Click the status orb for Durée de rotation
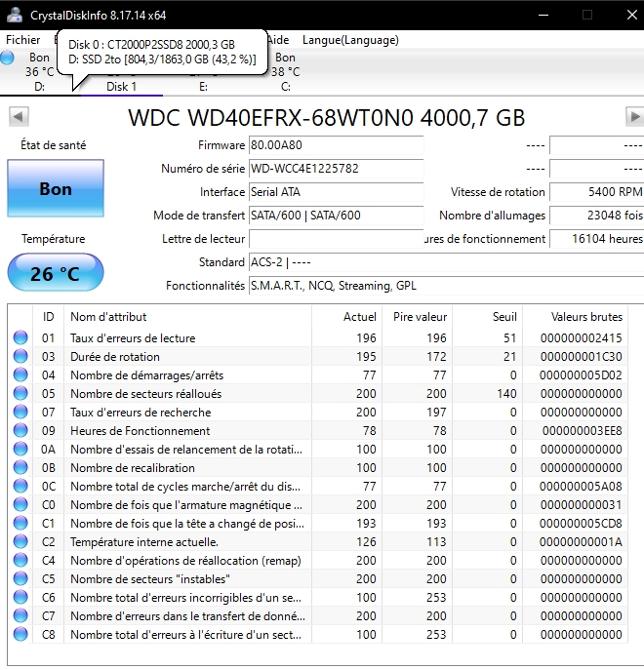The width and height of the screenshot is (644, 670). click(20, 357)
